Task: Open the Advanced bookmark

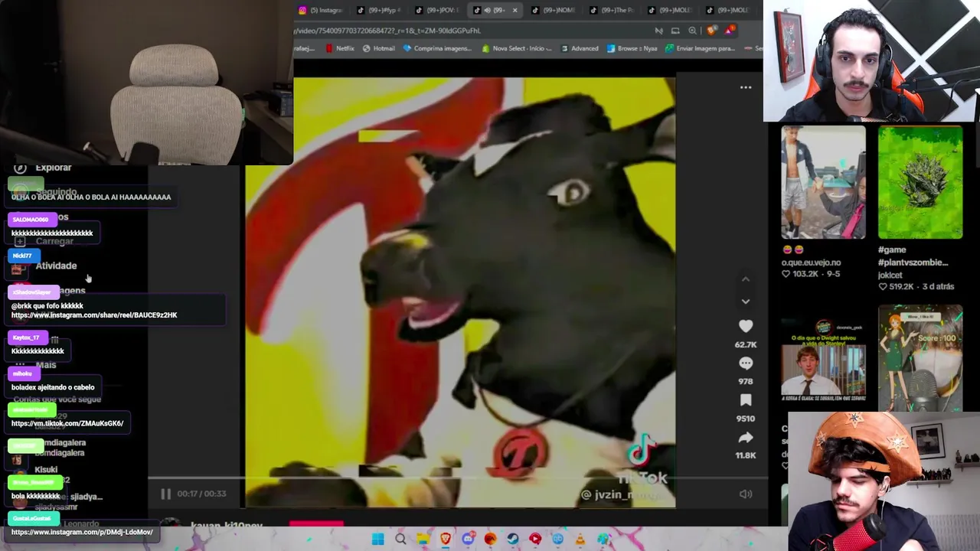Action: click(579, 48)
